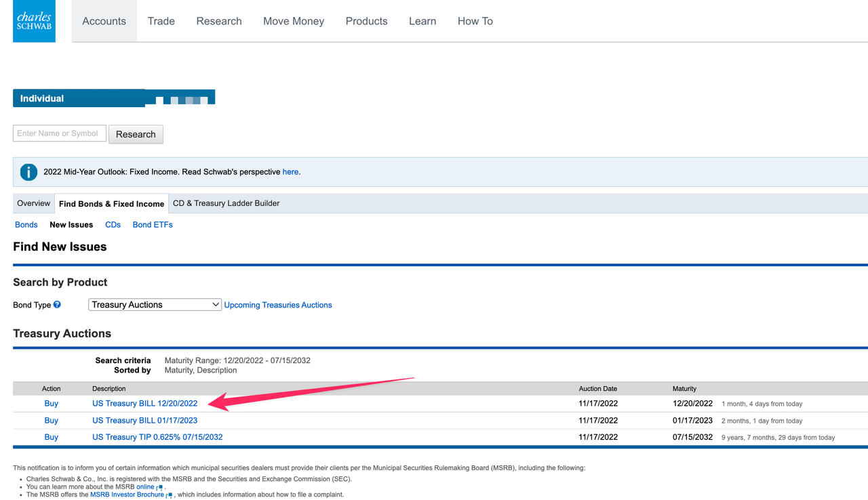Focus the Enter Name or Symbol field
868x500 pixels.
tap(60, 133)
